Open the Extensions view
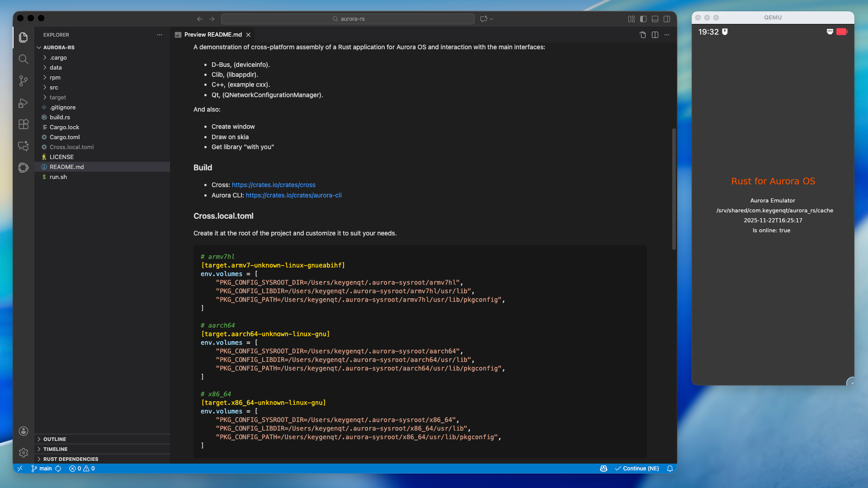Screen dimensions: 868x488 24,124
